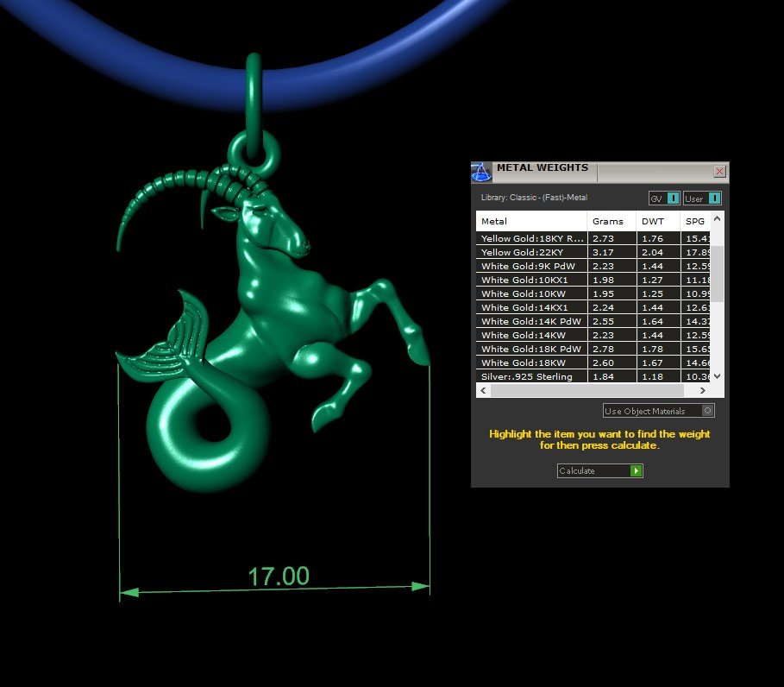This screenshot has width=784, height=687.
Task: Select the White Gold:14KW row
Action: tap(593, 335)
